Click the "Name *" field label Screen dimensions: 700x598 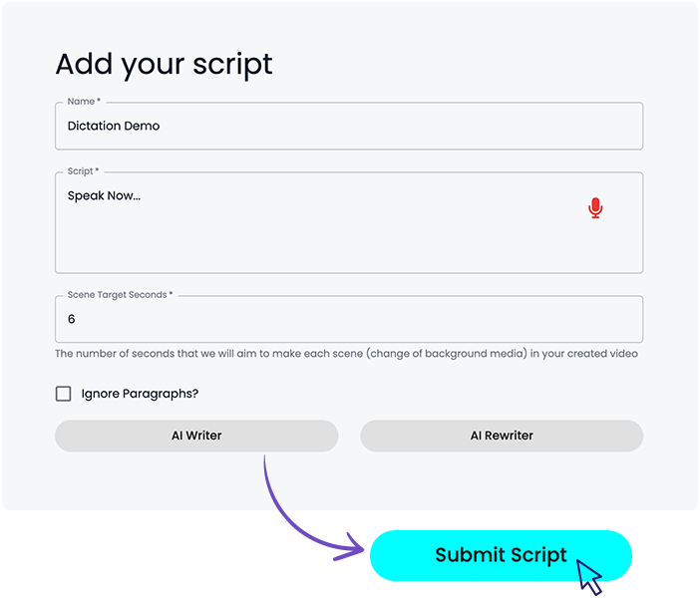84,102
